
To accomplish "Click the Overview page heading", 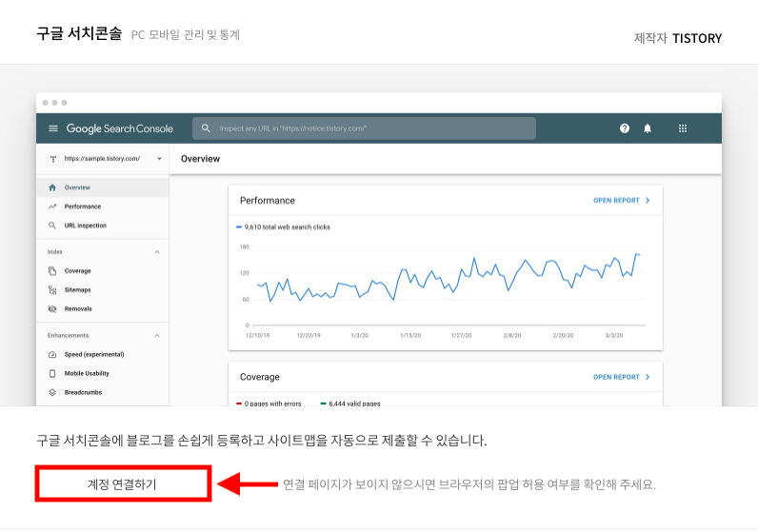I will coord(200,159).
